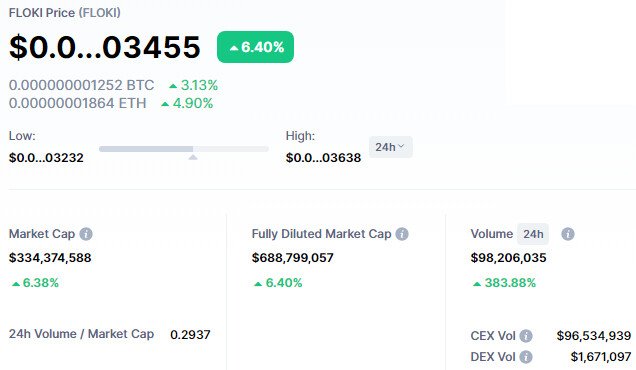Viewport: 636px width, 370px height.
Task: Click the DEX Vol info icon
Action: point(526,357)
